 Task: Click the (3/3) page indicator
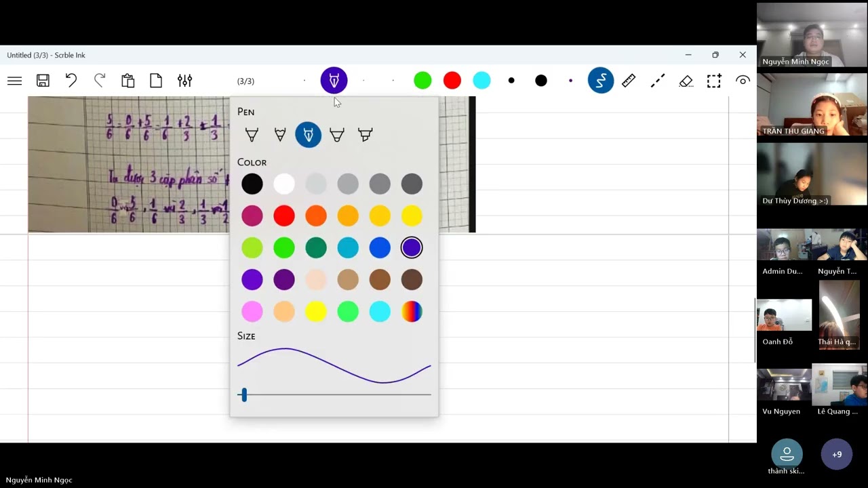[245, 81]
